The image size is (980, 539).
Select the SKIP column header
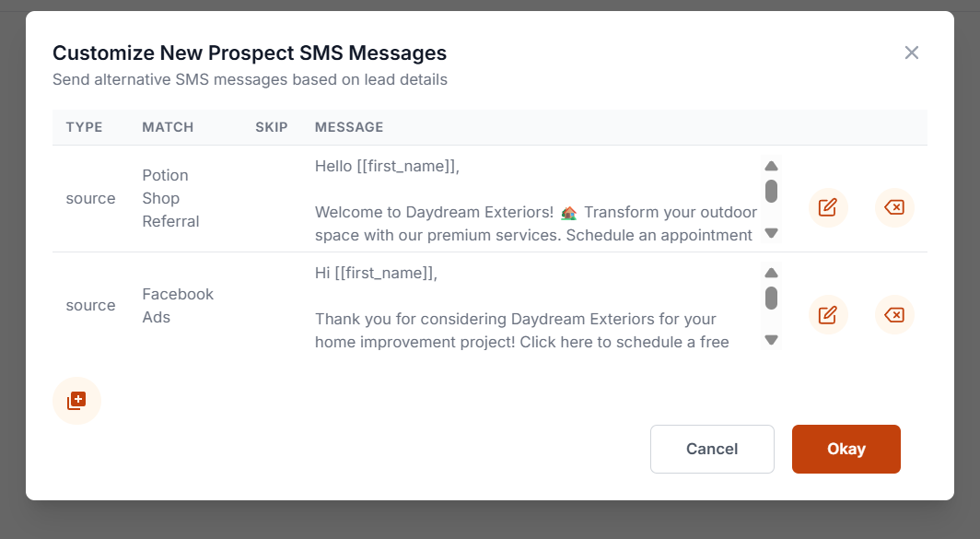[272, 127]
